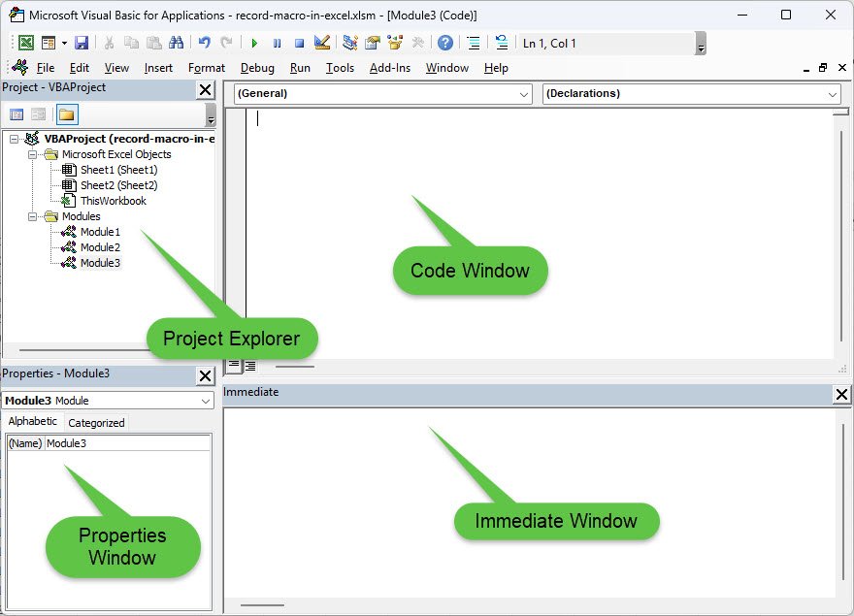Click the Toolbox hammer and wrench icon
Viewport: 854px width, 616px height.
417,43
